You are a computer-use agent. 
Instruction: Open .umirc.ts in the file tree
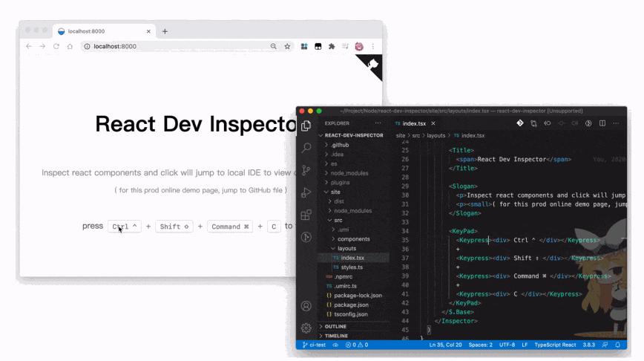coord(345,286)
